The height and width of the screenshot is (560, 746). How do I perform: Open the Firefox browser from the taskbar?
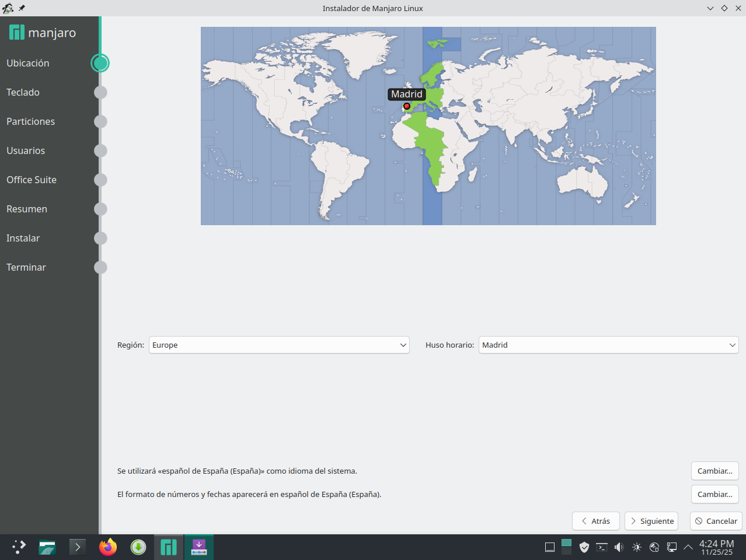(x=108, y=547)
